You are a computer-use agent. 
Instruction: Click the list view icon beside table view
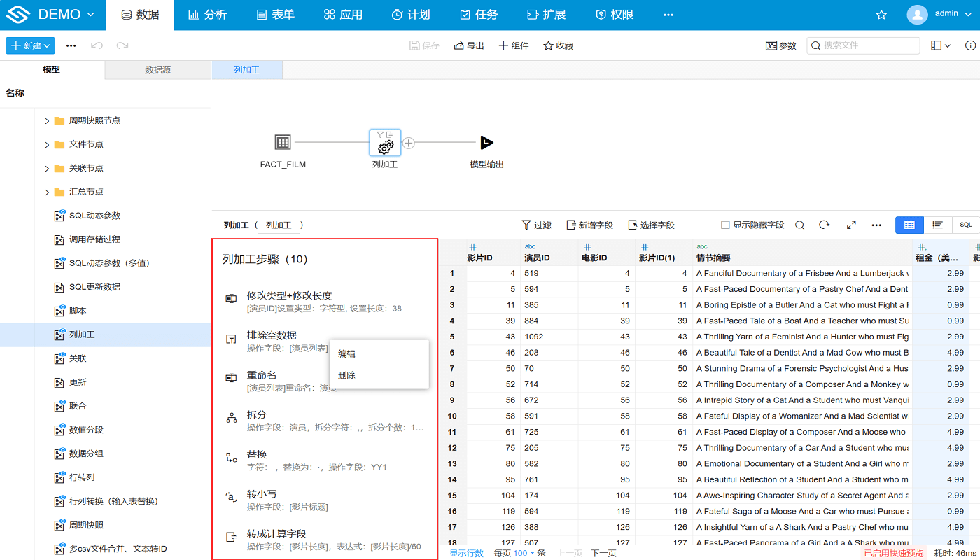coord(937,225)
